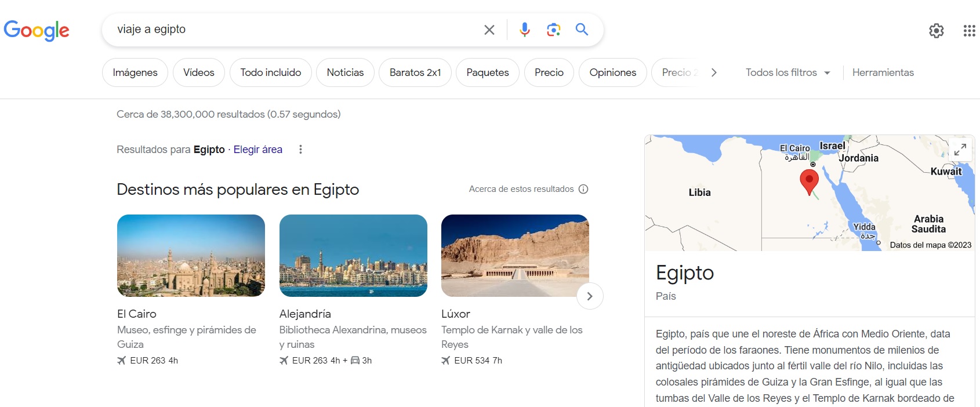The image size is (980, 407).
Task: Select the Noticias filter chip
Action: pyautogui.click(x=345, y=72)
